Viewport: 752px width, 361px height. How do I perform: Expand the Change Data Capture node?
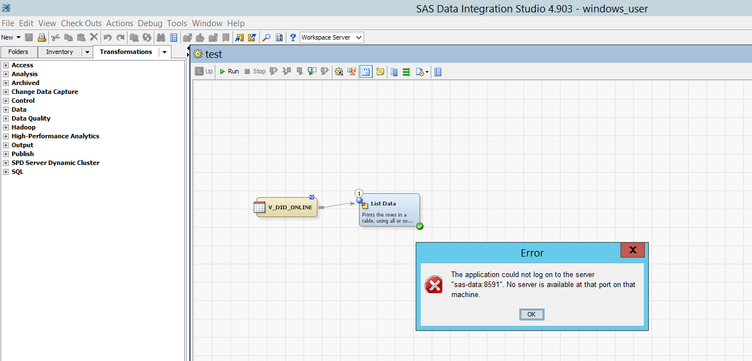pyautogui.click(x=6, y=92)
